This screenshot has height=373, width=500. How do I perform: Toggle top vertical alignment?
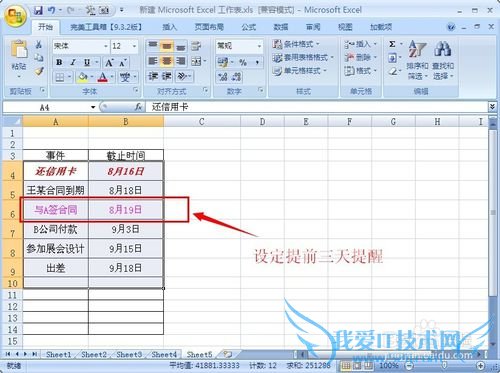(153, 46)
